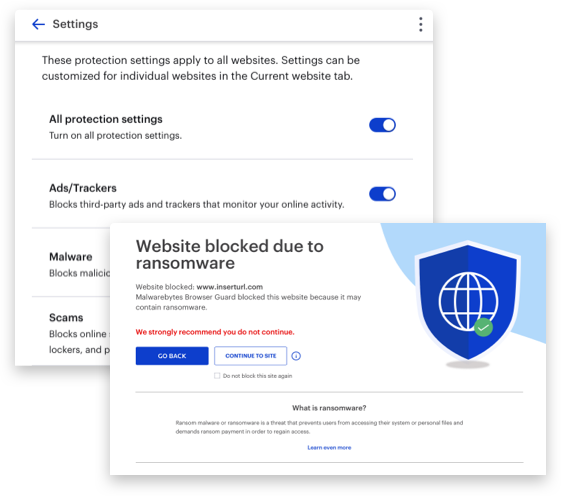Disable the Ads/Trackers toggle

pos(382,194)
